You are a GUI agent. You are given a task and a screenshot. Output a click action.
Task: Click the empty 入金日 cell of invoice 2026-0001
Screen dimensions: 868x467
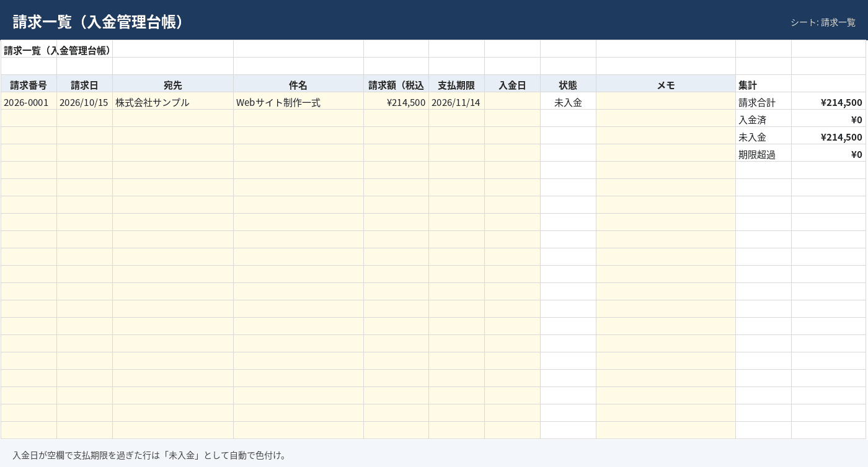tap(512, 102)
